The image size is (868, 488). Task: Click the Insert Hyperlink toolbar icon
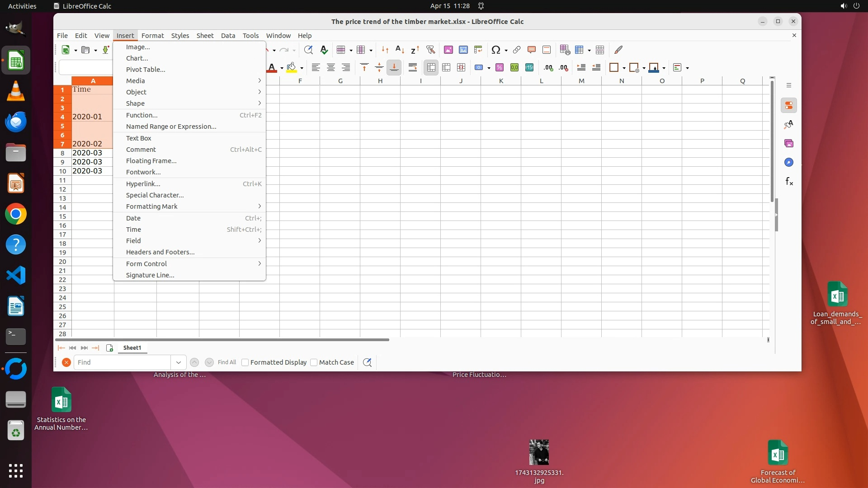516,50
